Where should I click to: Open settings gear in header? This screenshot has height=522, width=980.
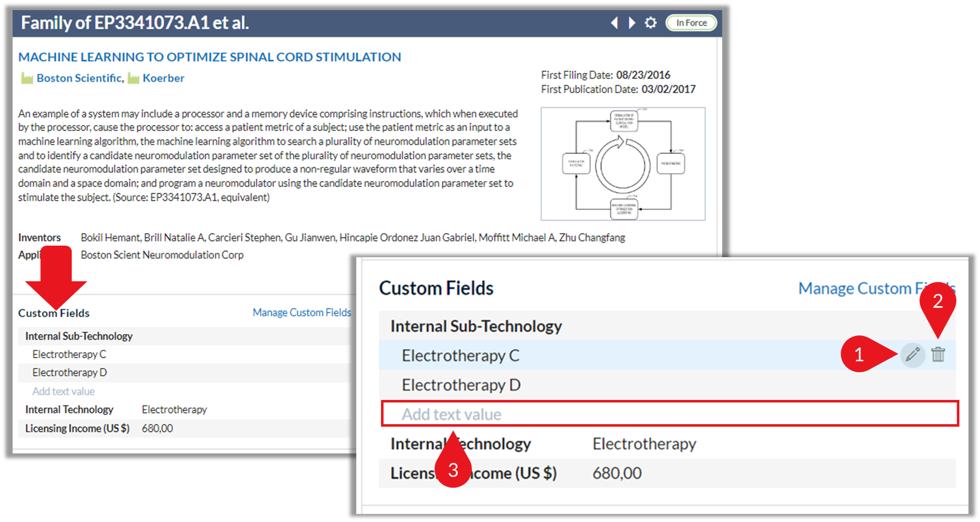pyautogui.click(x=650, y=23)
